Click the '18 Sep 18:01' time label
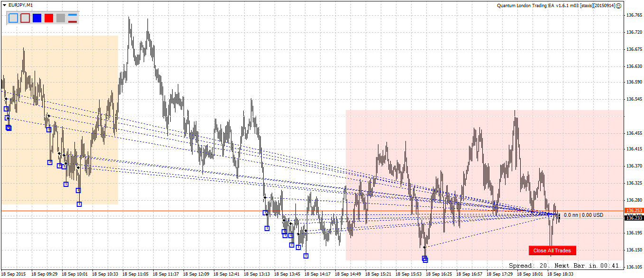This screenshot has height=278, width=644. point(530,274)
